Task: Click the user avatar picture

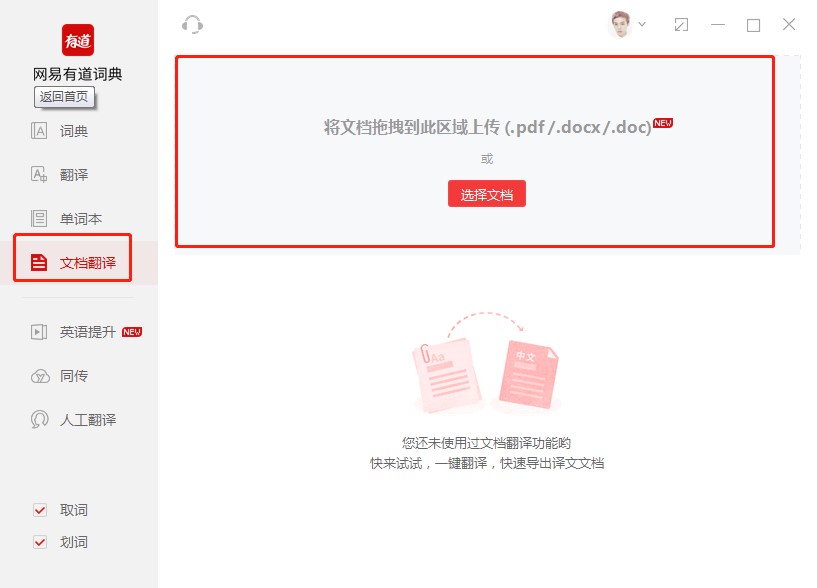Action: (622, 22)
